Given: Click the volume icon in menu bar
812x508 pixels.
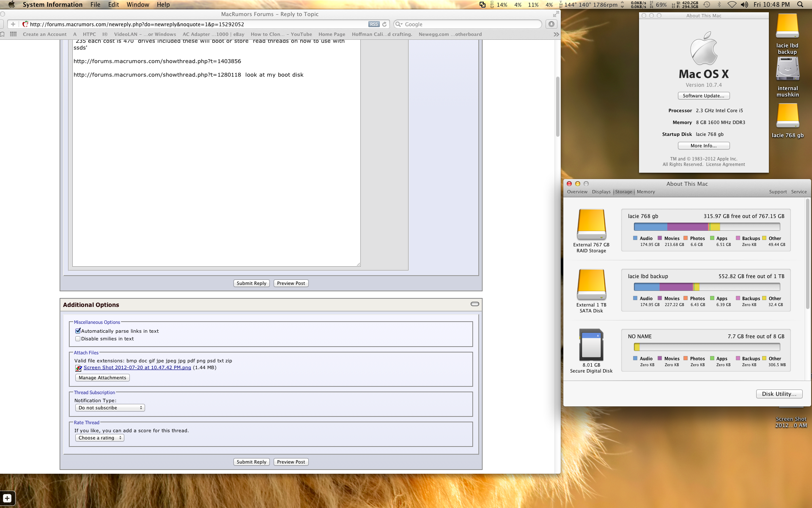Looking at the screenshot, I should point(744,5).
